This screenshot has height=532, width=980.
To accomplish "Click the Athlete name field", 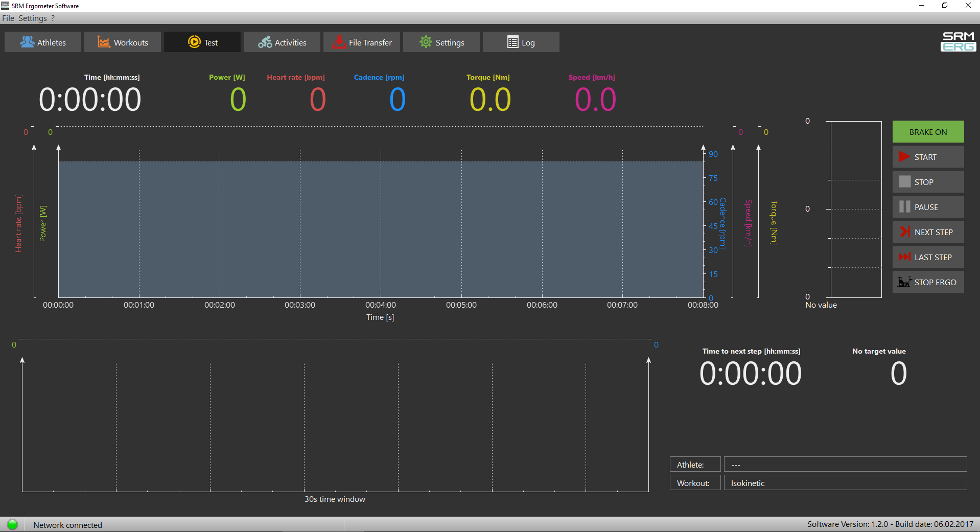I will [845, 464].
